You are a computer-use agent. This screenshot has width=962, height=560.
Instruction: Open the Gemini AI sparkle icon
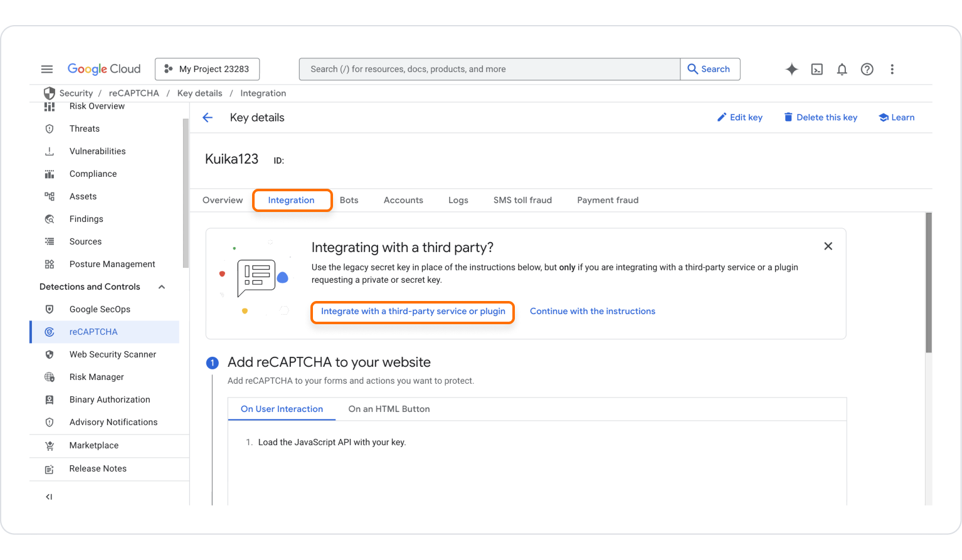[x=791, y=69]
